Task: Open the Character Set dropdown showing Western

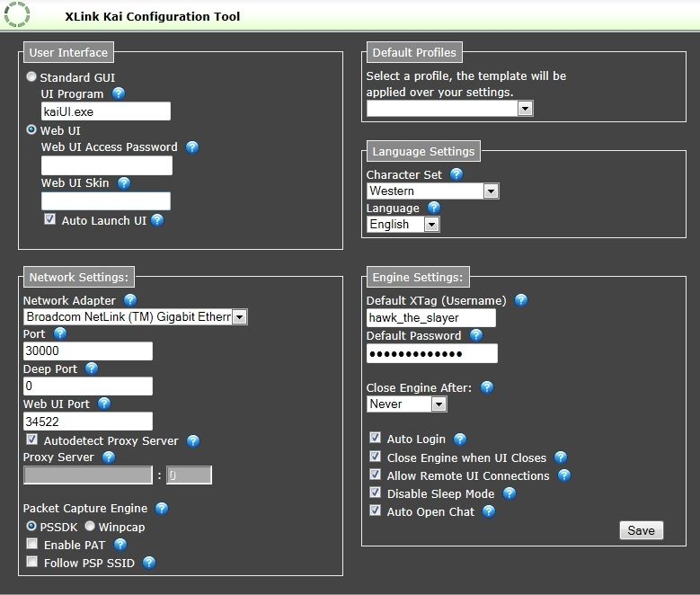Action: coord(432,191)
